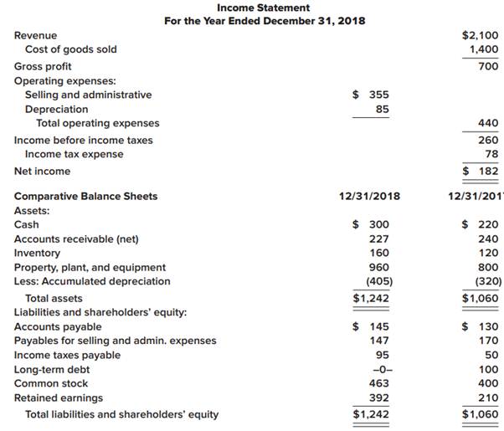Select the Income taxes payable label

67,355
